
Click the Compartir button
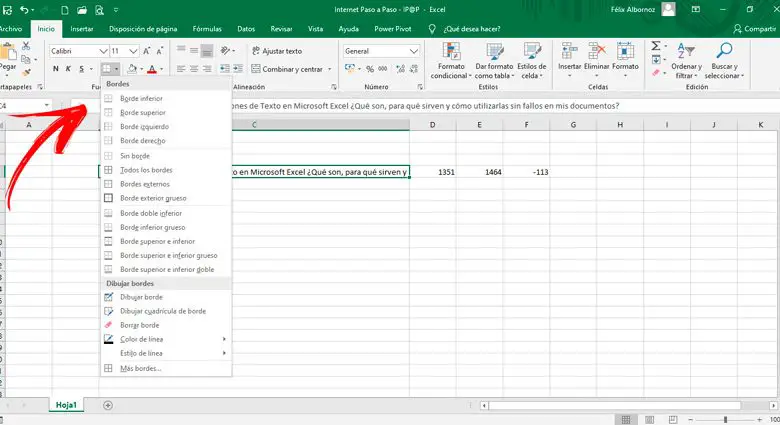click(754, 29)
